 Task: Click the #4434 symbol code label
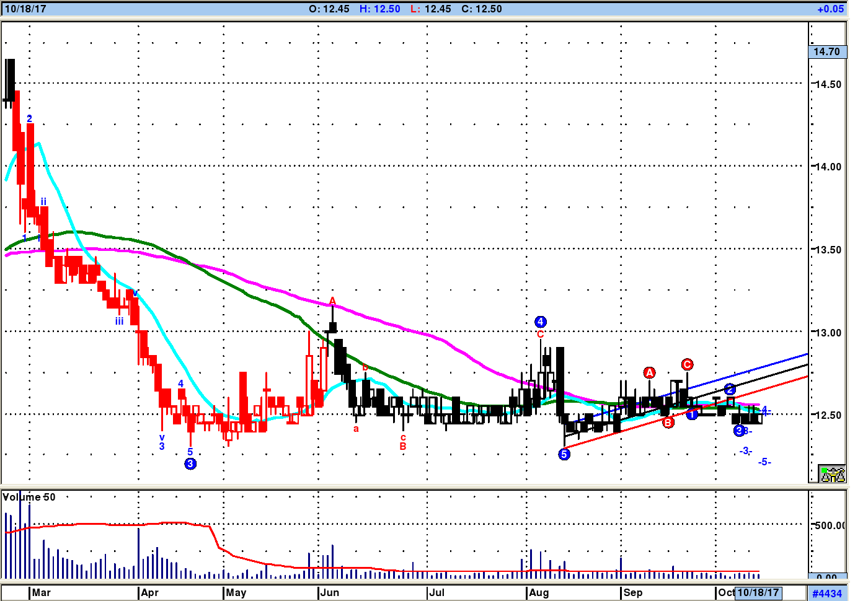click(827, 593)
